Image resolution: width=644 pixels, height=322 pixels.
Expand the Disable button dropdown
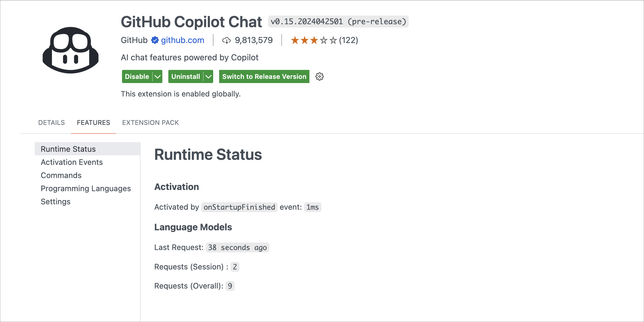click(157, 76)
